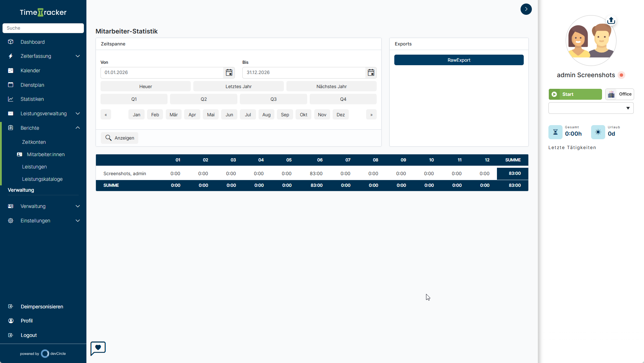This screenshot has height=363, width=644.
Task: Select the Heuer timespan button
Action: [x=146, y=86]
